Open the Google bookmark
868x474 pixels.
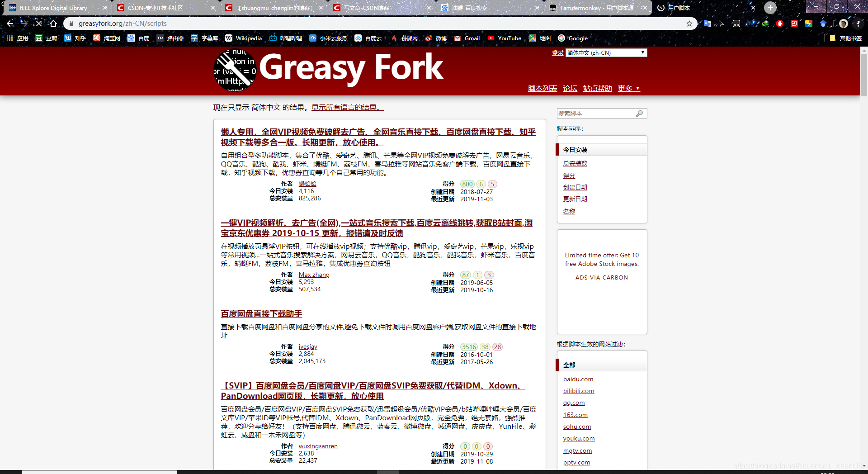573,38
